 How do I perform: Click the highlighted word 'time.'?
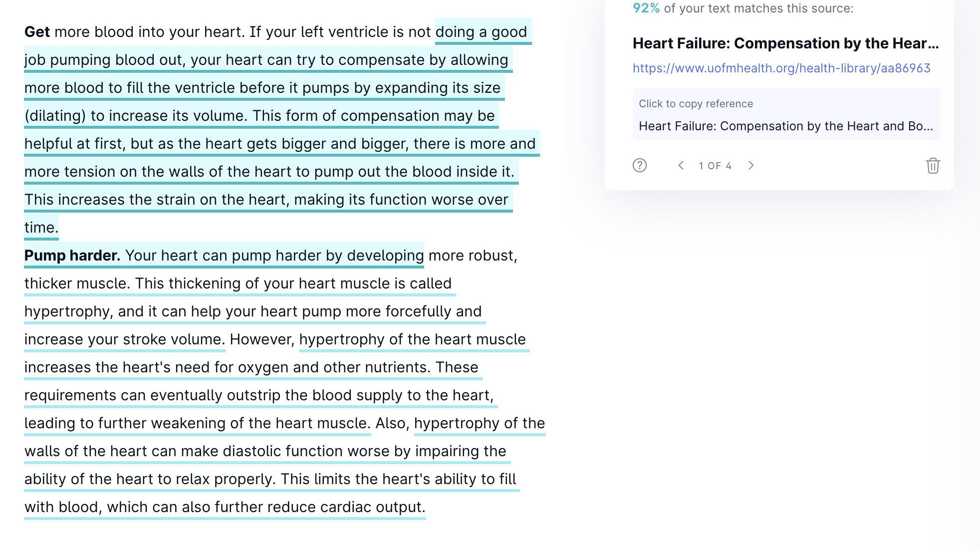41,228
